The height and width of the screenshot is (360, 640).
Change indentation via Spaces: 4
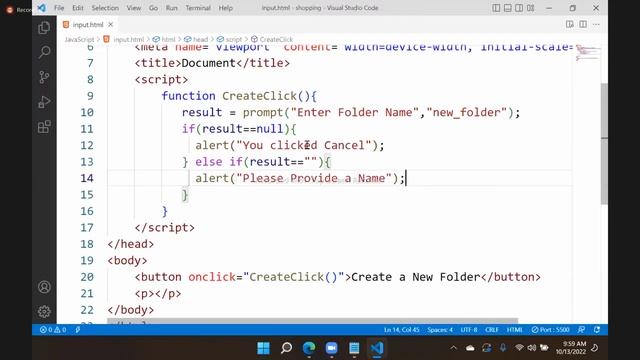pos(440,330)
